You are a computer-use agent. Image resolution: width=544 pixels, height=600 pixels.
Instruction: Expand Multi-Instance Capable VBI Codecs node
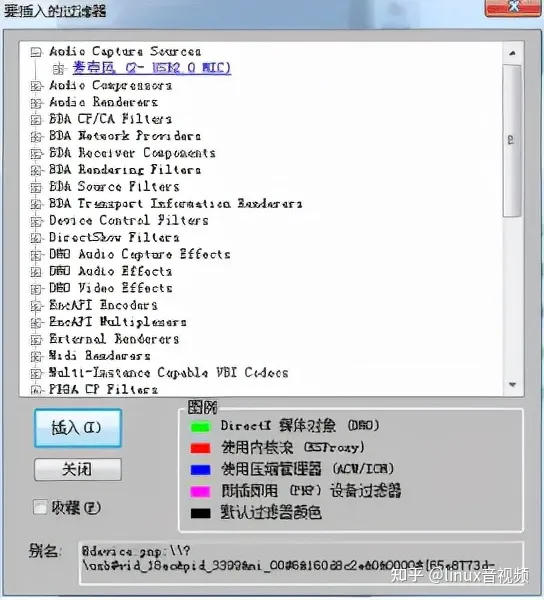pos(36,373)
